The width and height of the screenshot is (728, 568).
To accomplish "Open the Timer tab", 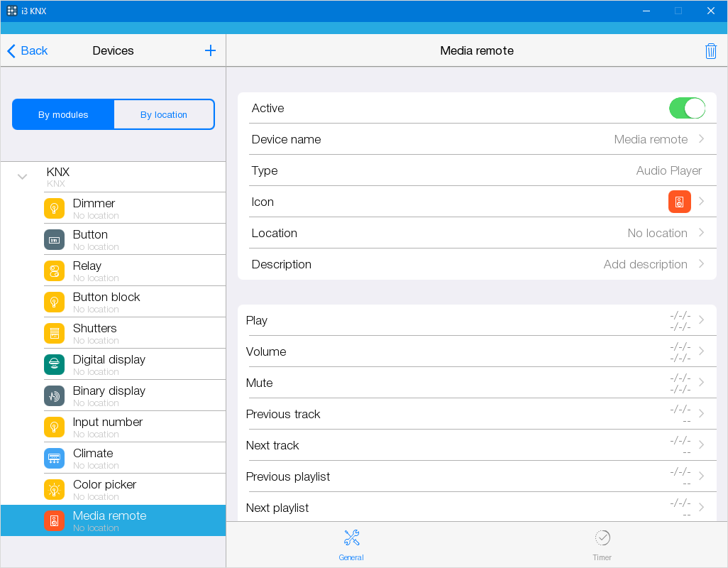I will 602,544.
